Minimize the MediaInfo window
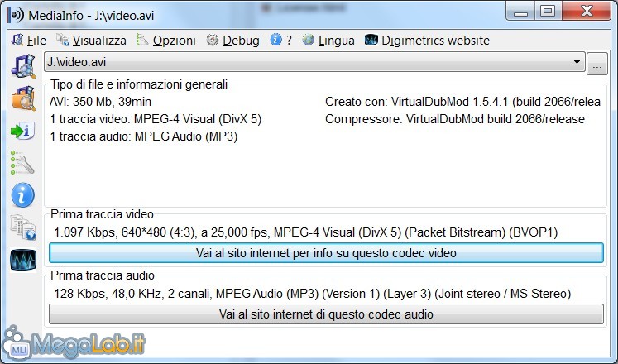The height and width of the screenshot is (364, 618). (520, 11)
